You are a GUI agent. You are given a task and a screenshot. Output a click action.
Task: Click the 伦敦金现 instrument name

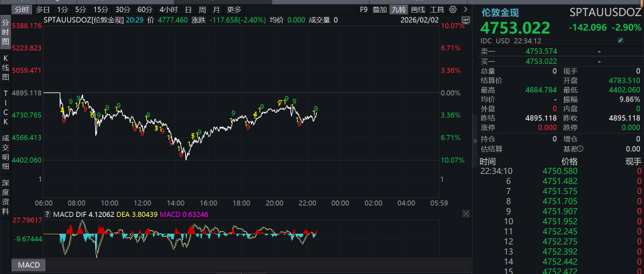tap(500, 12)
